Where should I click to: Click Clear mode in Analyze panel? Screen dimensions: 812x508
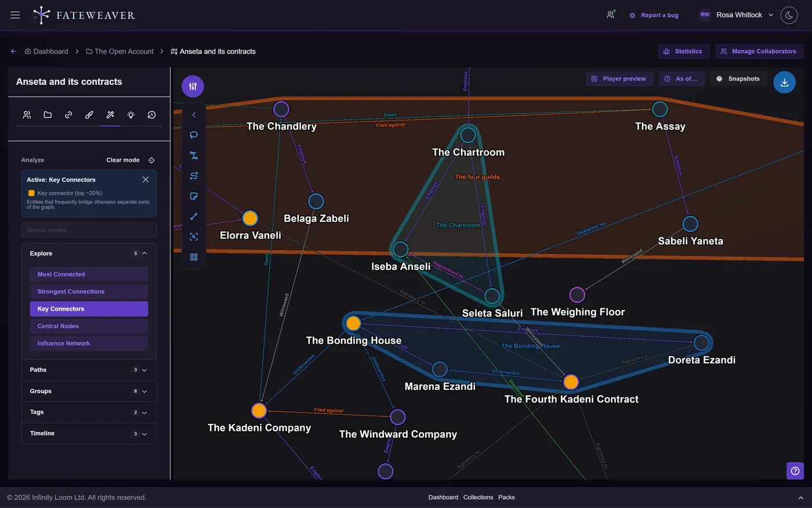(123, 160)
